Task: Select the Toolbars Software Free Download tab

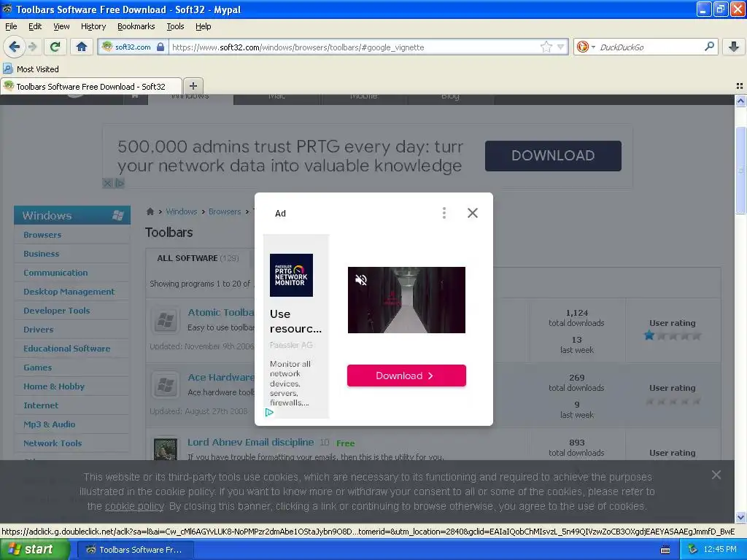Action: (91, 86)
